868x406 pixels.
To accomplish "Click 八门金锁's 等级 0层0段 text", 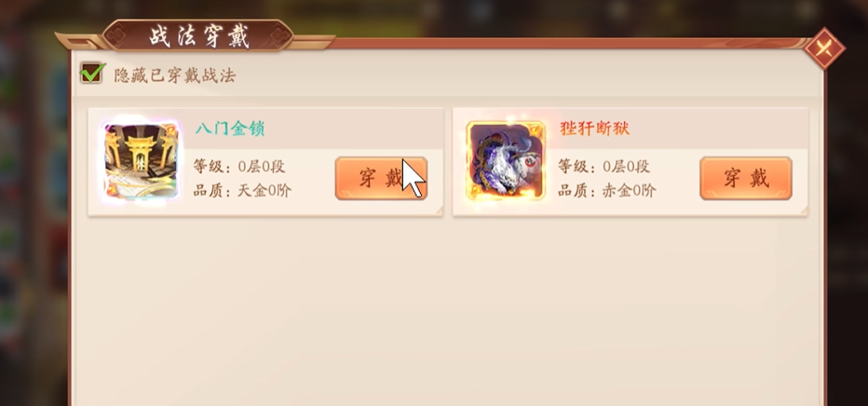I will coord(239,166).
